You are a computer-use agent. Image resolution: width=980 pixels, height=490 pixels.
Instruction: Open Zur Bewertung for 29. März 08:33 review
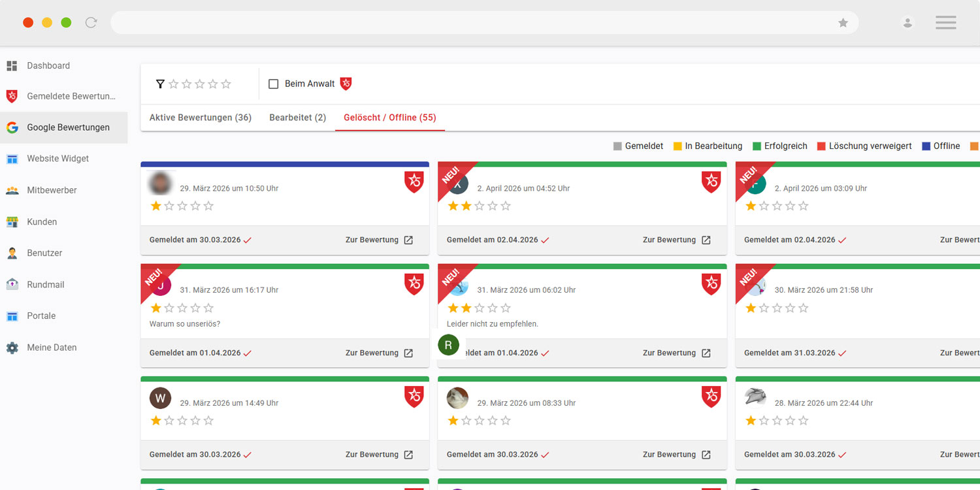(677, 455)
